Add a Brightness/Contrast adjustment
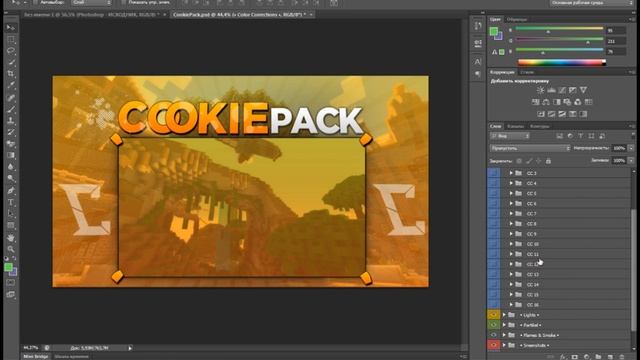 (540, 90)
